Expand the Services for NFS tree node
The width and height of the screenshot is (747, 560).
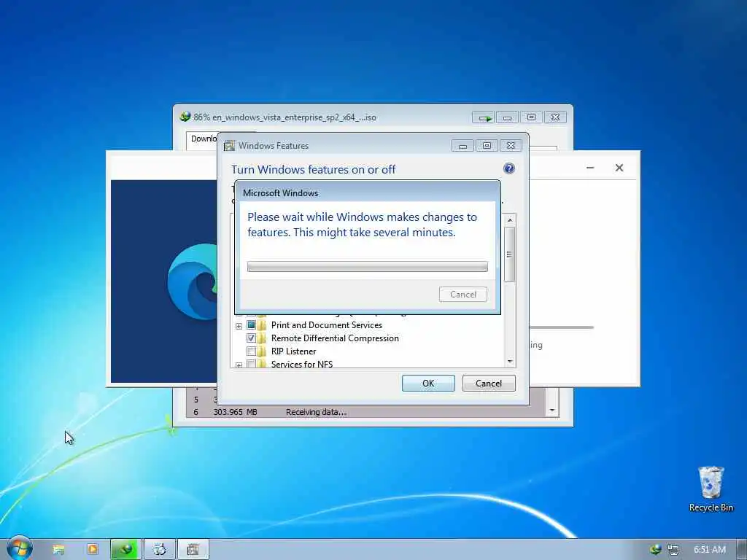pos(239,365)
